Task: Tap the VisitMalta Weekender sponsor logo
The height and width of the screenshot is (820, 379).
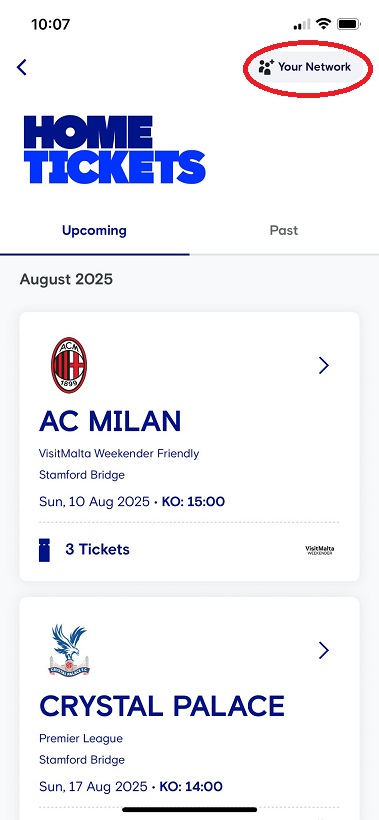Action: (319, 550)
